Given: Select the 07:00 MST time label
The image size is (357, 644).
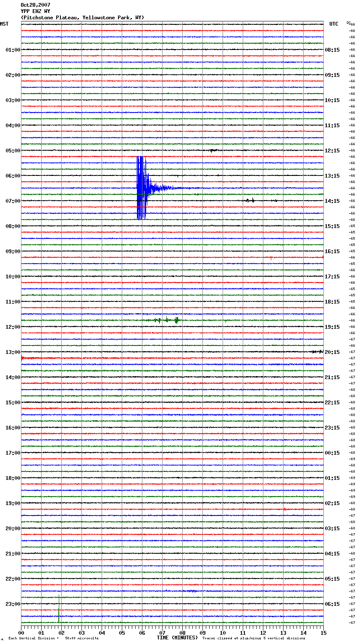Looking at the screenshot, I should coord(13,201).
